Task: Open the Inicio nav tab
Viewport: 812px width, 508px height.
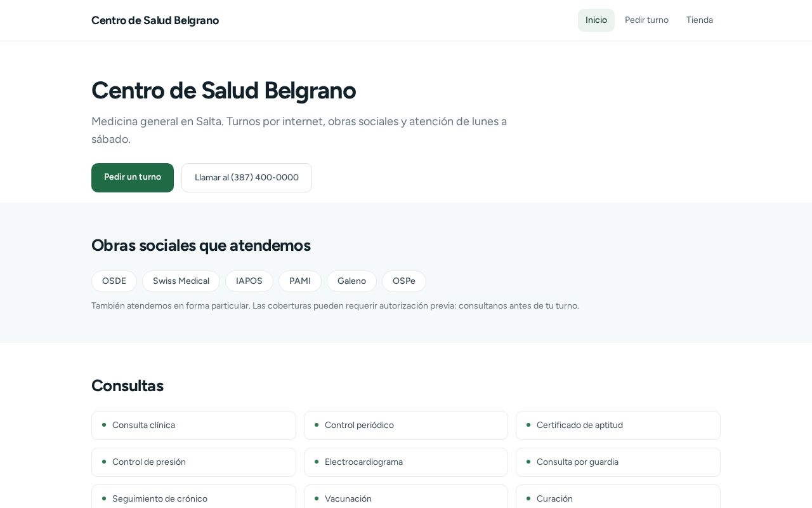Action: click(x=596, y=20)
